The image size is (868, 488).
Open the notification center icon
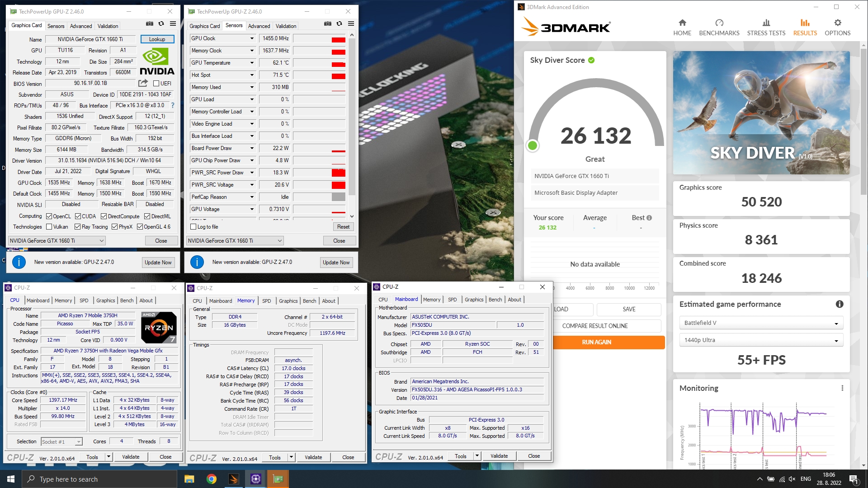[854, 479]
